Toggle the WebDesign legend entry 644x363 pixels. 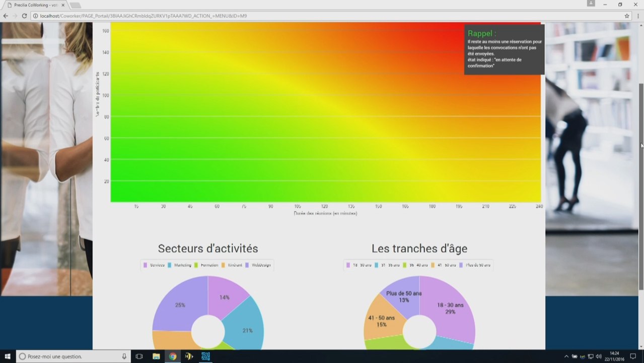[x=258, y=265]
